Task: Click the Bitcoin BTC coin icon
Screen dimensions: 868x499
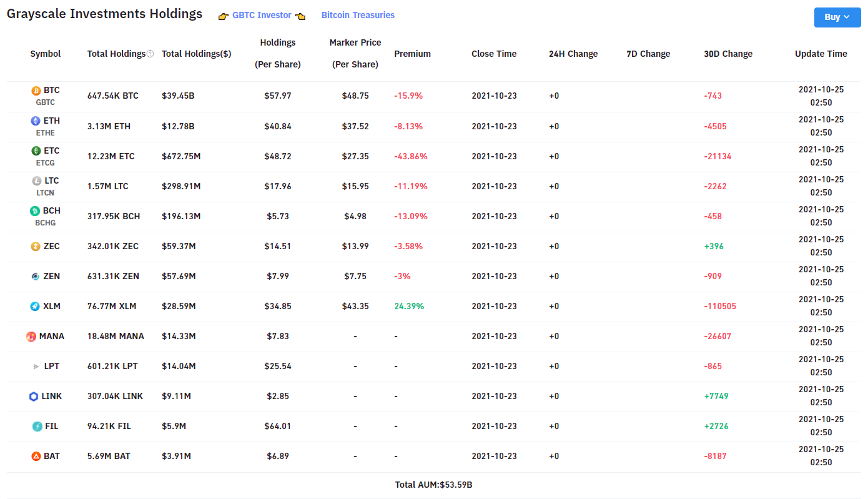Action: pyautogui.click(x=36, y=91)
